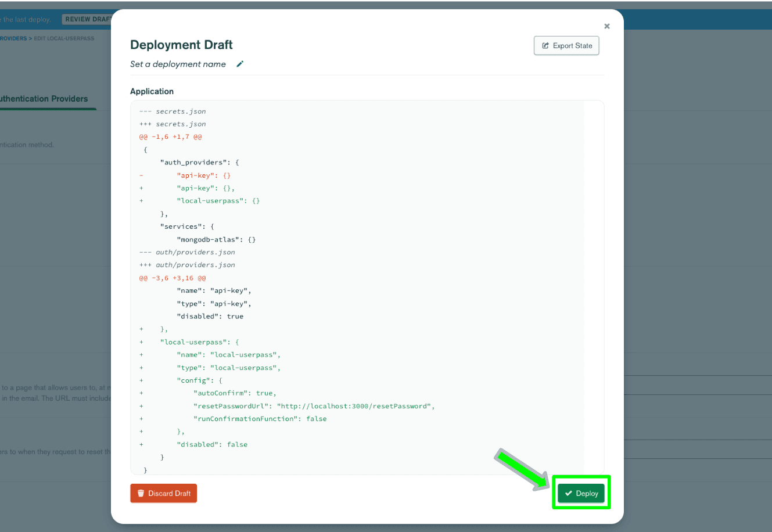Click the trash can icon on Discard Draft
Viewport: 772px width, 532px height.
(x=141, y=494)
